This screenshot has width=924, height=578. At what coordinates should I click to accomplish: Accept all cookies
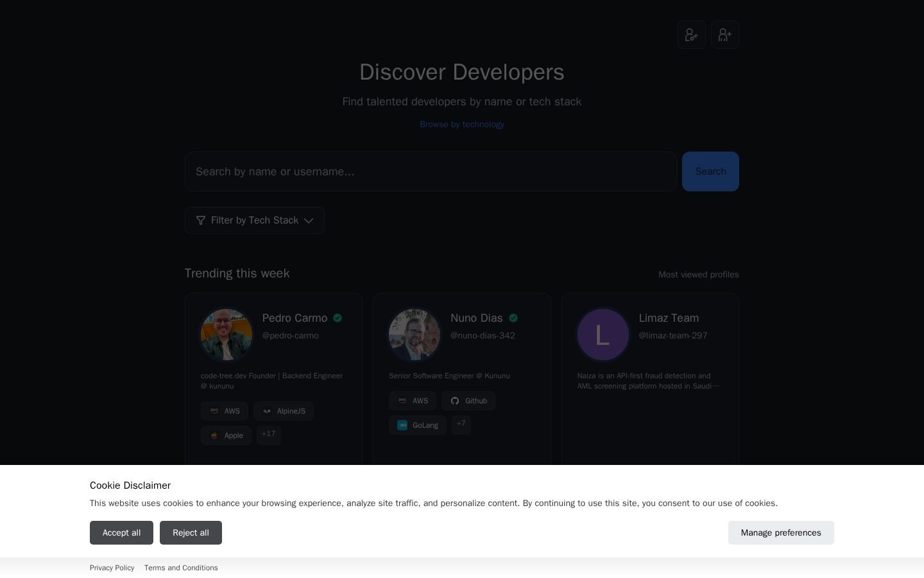[x=121, y=532]
